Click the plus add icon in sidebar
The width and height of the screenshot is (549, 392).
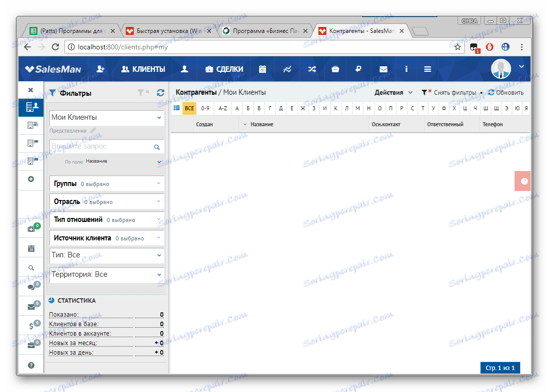coord(31,179)
